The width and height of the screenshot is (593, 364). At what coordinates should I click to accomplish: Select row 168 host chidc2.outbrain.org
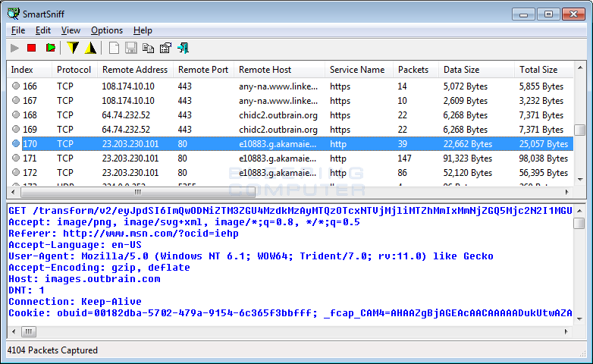(278, 115)
